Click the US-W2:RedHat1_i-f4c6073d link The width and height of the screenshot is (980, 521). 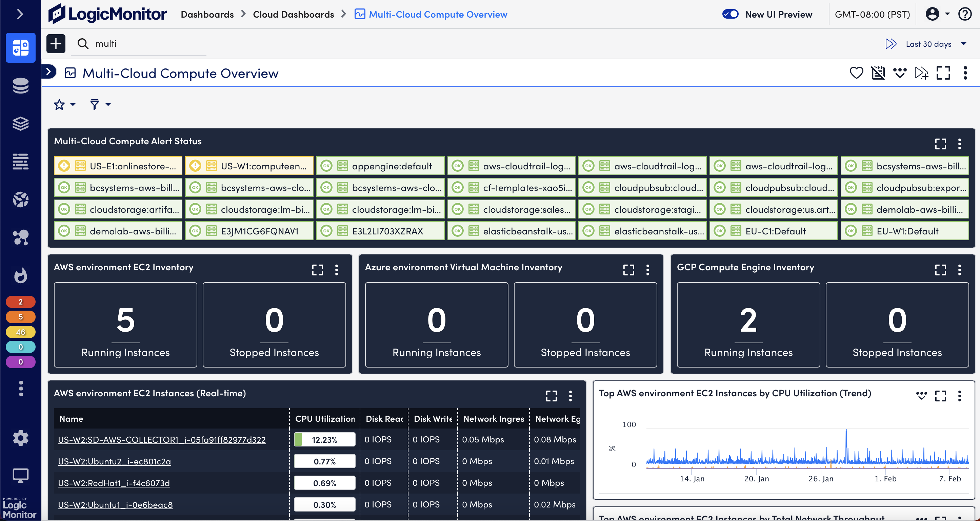click(114, 483)
